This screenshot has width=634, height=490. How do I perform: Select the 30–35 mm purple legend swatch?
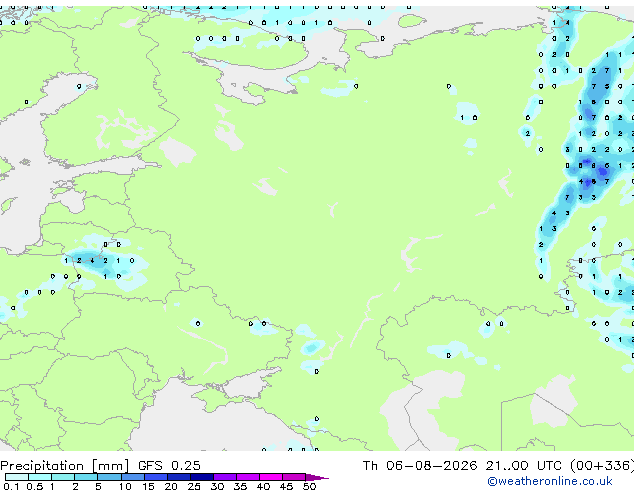click(x=225, y=477)
